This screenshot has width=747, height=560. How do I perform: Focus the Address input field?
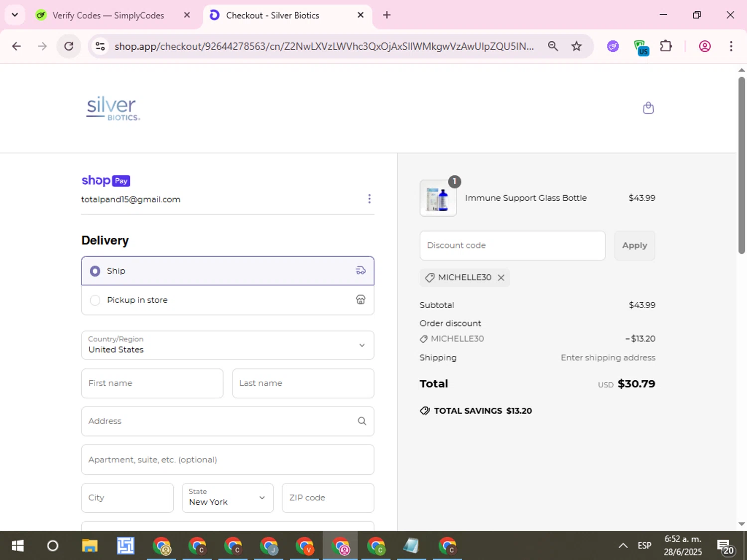tap(228, 421)
